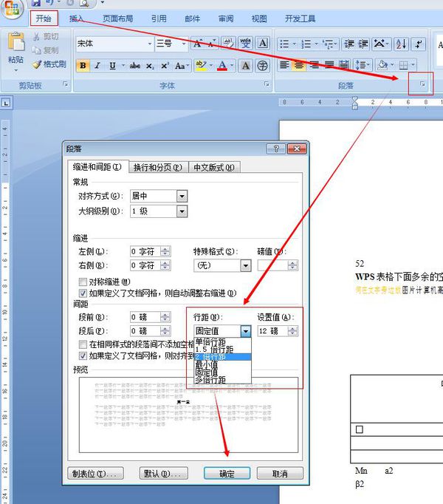The height and width of the screenshot is (504, 443).
Task: Apply superscript formatting
Action: pyautogui.click(x=165, y=66)
